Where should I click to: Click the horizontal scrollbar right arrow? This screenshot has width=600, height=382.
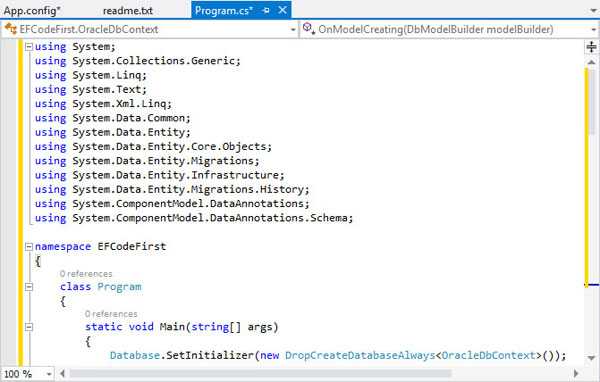(x=576, y=373)
